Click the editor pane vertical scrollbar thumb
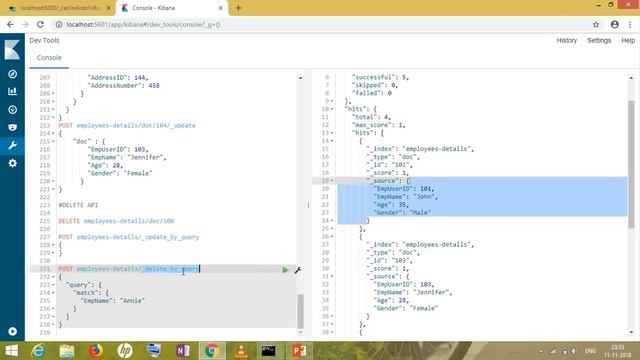Image resolution: width=640 pixels, height=360 pixels. [301, 311]
